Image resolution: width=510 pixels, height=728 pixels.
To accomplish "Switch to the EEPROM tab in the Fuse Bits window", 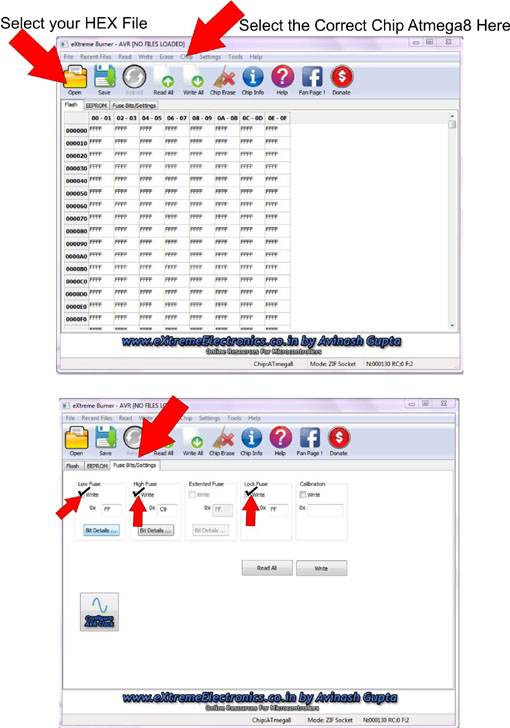I will (x=97, y=466).
